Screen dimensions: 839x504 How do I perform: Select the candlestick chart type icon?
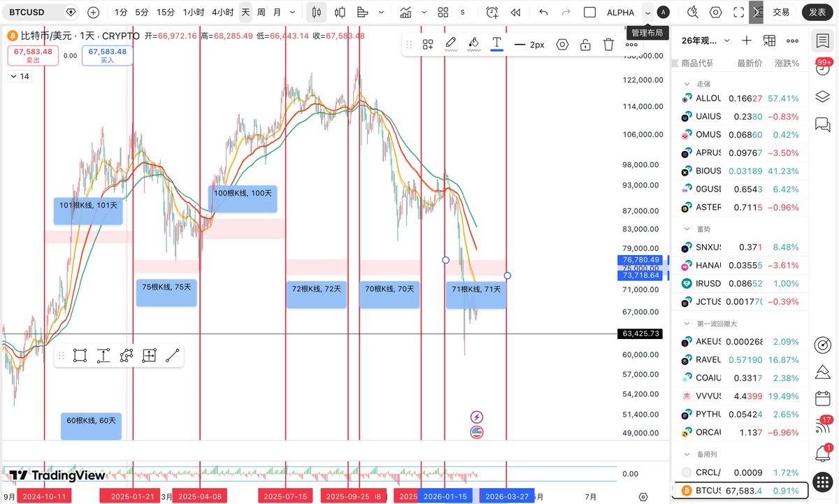pyautogui.click(x=317, y=13)
